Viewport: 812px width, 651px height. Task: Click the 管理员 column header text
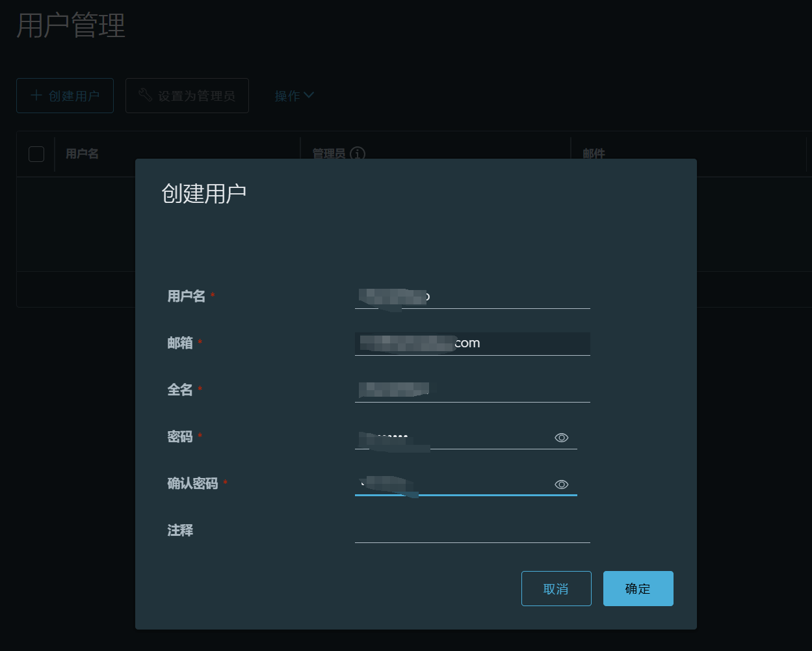pyautogui.click(x=329, y=154)
